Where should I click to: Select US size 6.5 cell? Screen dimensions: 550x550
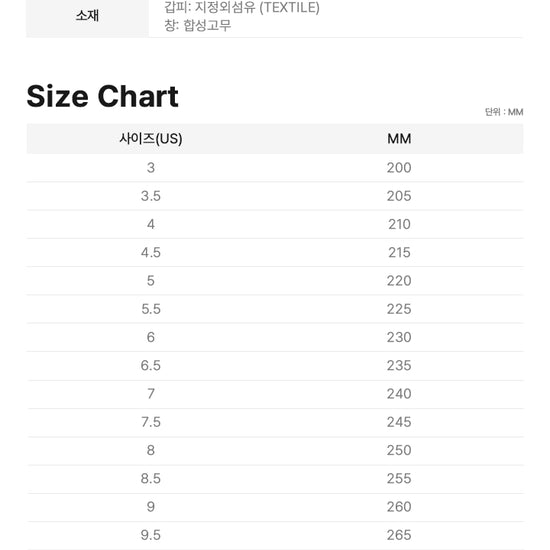tap(151, 365)
